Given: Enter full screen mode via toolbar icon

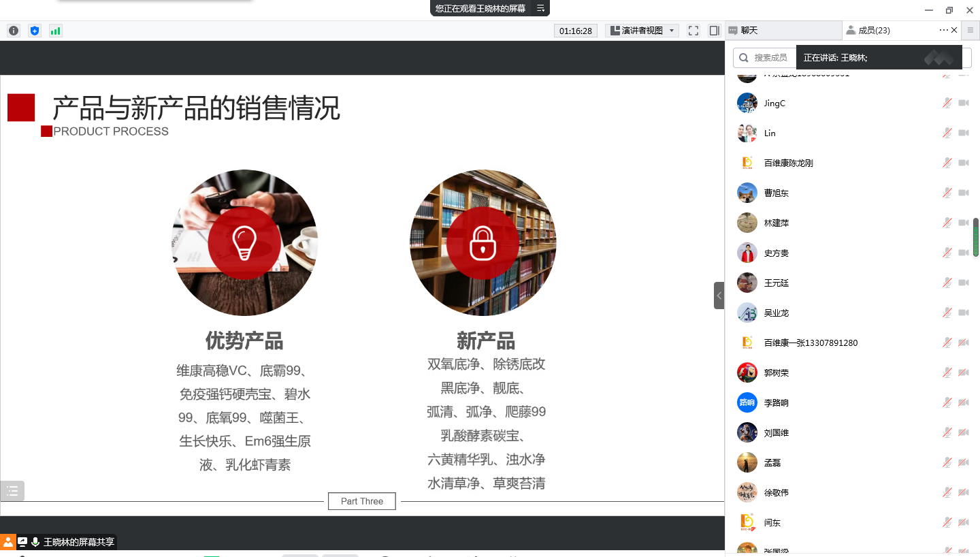Looking at the screenshot, I should point(693,31).
